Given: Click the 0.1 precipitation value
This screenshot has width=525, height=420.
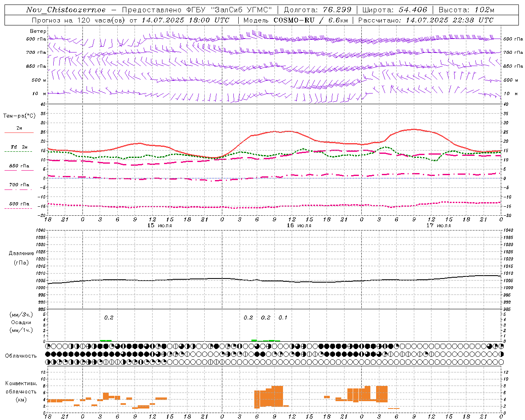Looking at the screenshot, I should pos(283,317).
